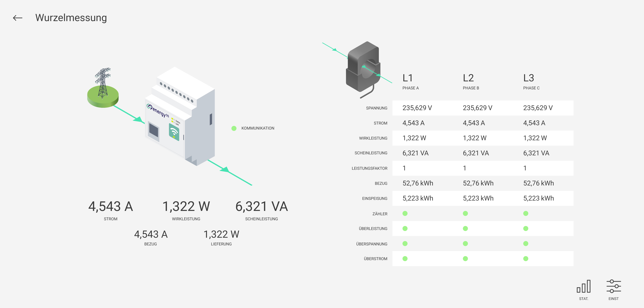Viewport: 644px width, 308px height.
Task: Click the L1 Zähler status indicator
Action: pos(405,214)
